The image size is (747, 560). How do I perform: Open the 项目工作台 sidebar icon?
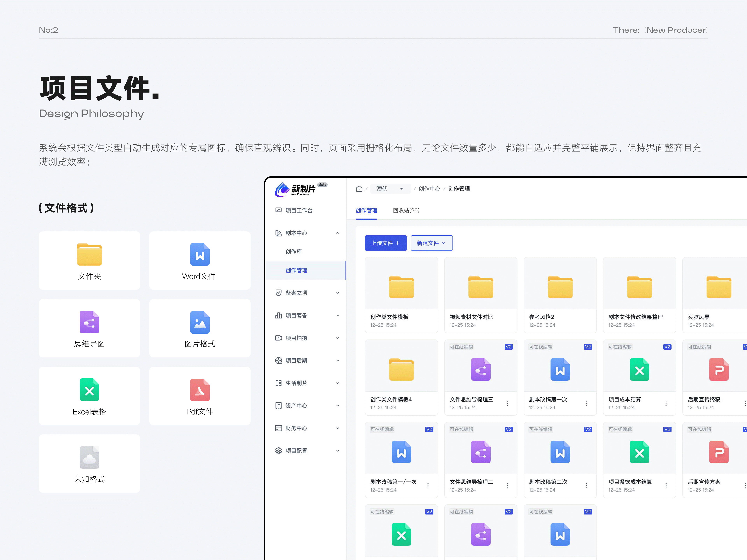pyautogui.click(x=278, y=210)
